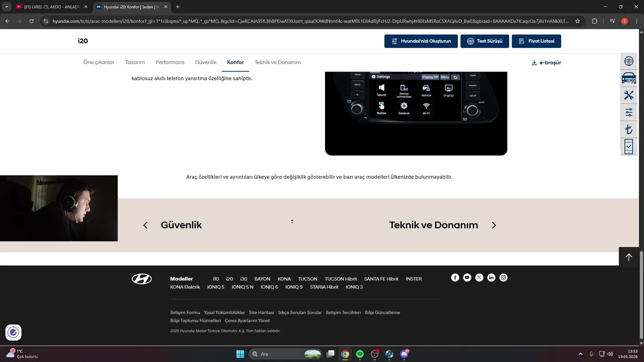Open the wrench service side icon
This screenshot has height=362, width=644.
point(628,96)
